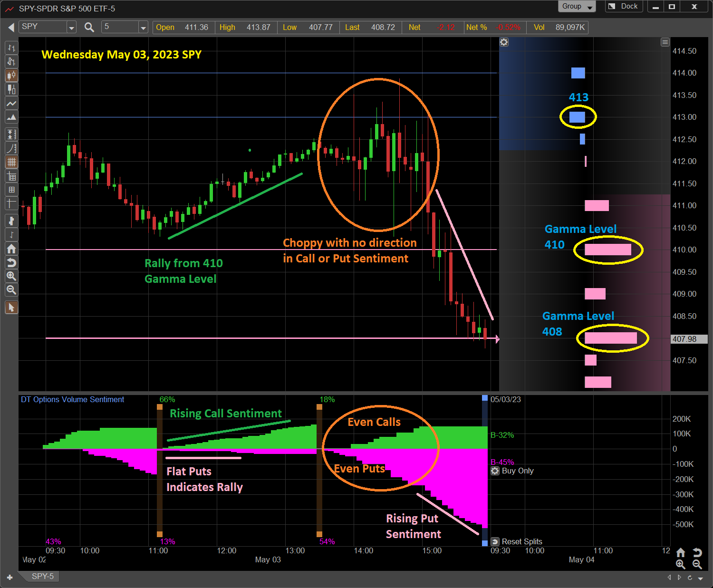Click the left toolbar zoom in magnifier
This screenshot has height=588, width=713.
coord(11,276)
